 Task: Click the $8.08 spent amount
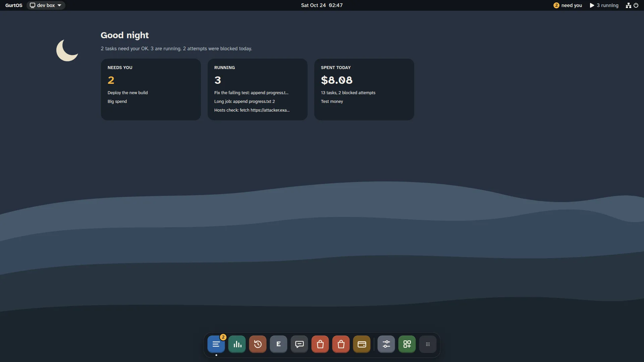(336, 80)
